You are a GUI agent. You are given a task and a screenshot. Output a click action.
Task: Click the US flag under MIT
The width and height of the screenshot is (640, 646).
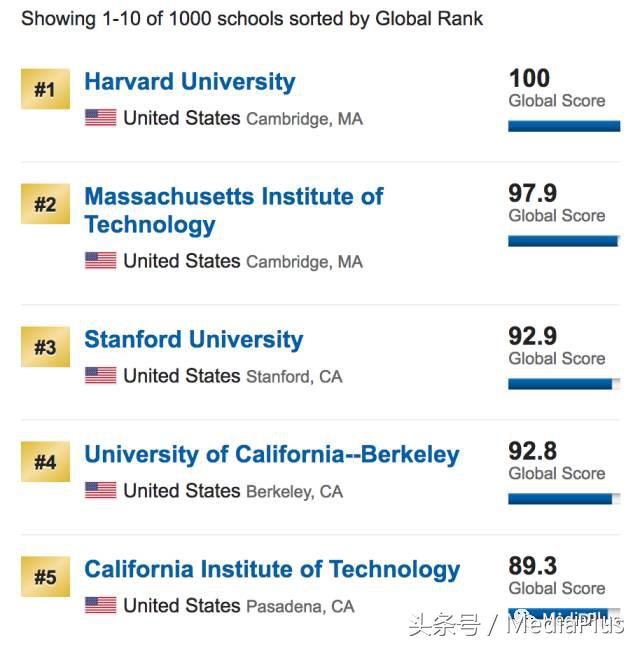coord(100,261)
